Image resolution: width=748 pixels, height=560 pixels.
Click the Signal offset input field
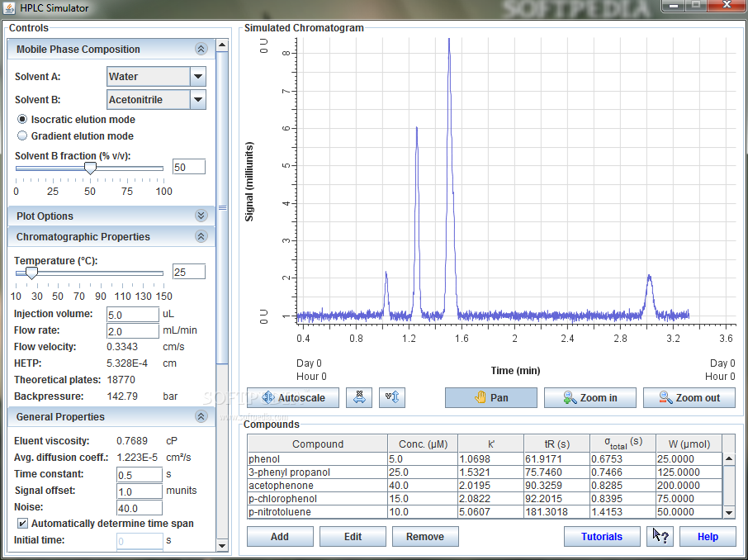coord(140,491)
